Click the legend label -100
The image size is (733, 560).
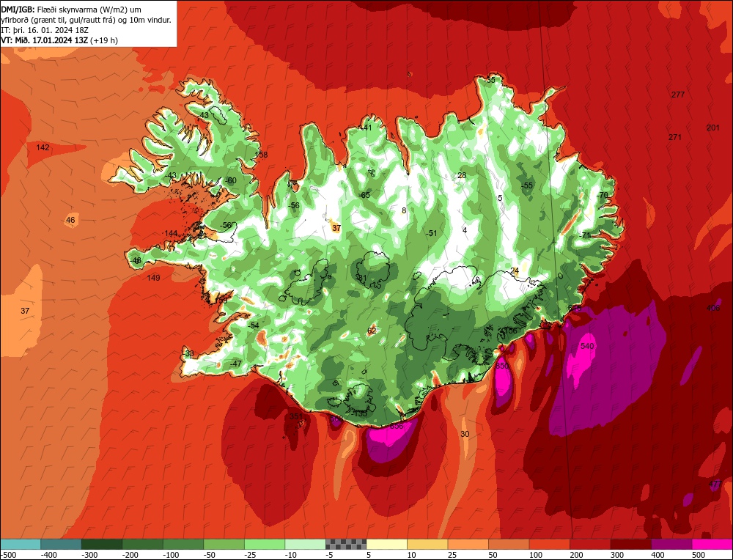coord(171,555)
